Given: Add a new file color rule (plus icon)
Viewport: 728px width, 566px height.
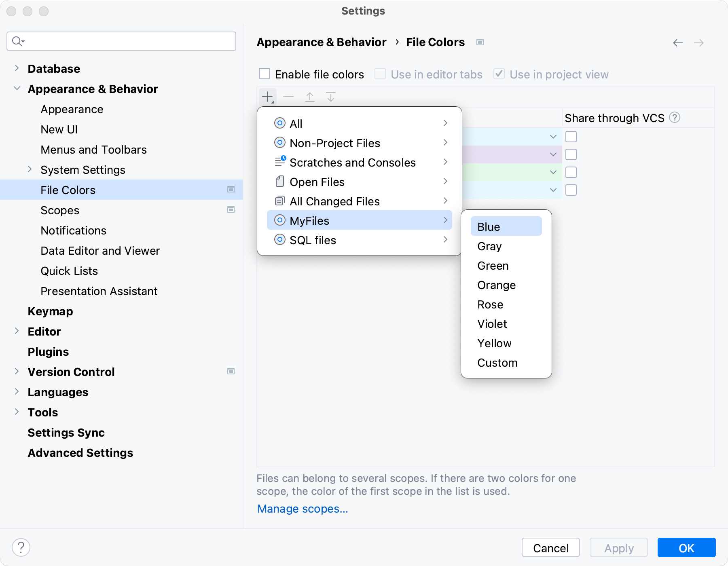Looking at the screenshot, I should click(267, 97).
